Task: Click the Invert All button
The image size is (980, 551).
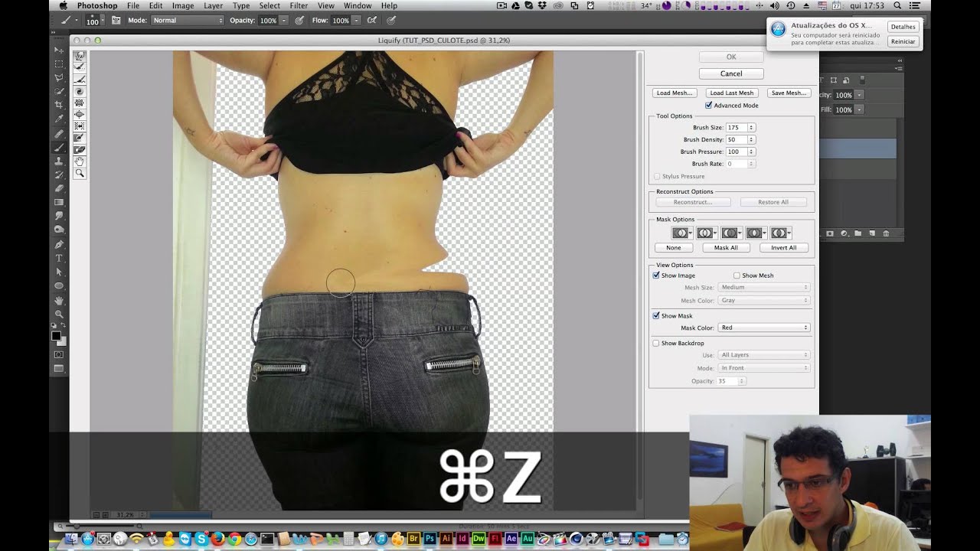Action: [x=783, y=247]
